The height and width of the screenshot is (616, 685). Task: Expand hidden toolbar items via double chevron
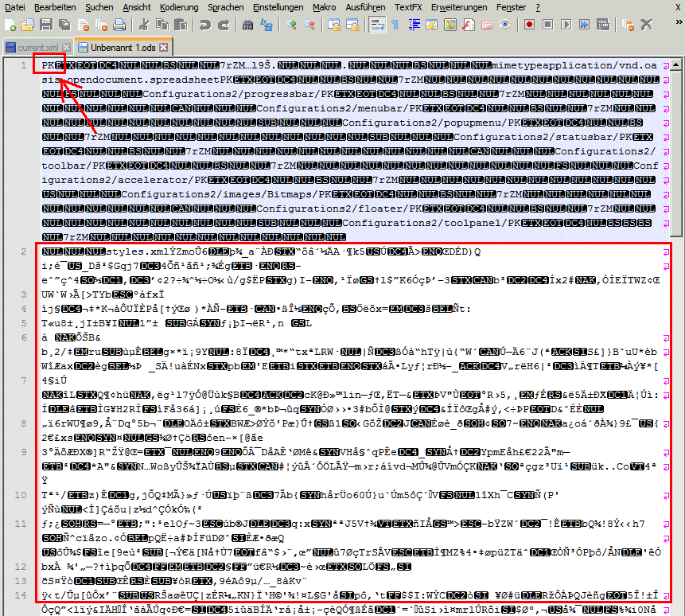click(x=679, y=21)
